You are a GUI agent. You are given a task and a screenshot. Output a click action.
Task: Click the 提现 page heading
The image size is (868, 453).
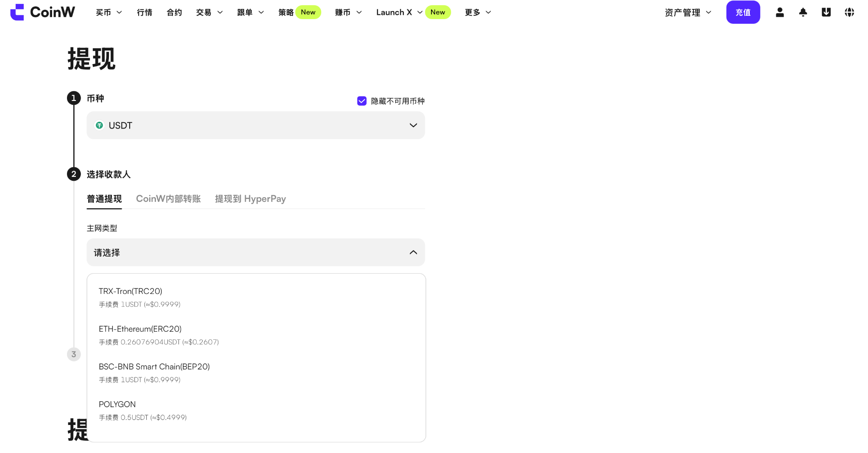click(92, 59)
